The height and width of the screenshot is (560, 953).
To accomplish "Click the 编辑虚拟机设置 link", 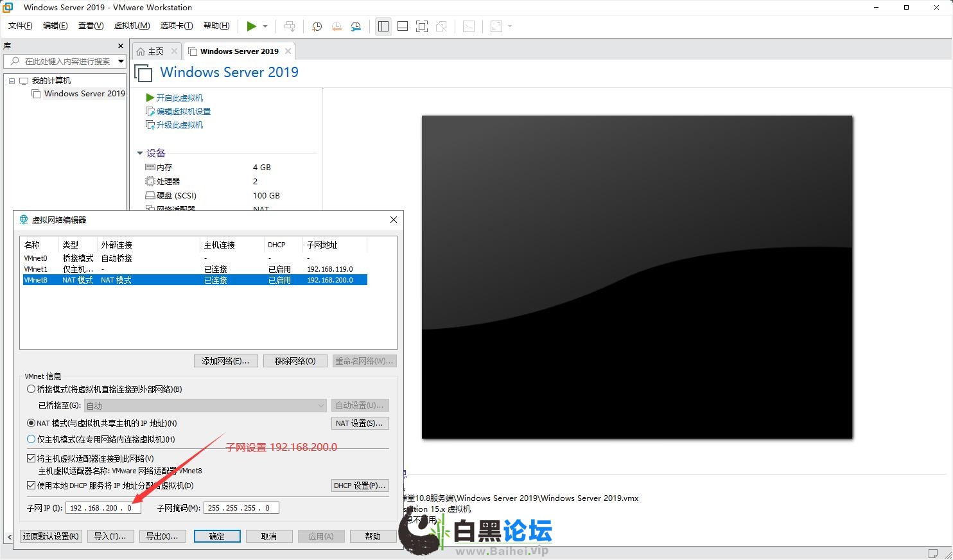I will 184,111.
